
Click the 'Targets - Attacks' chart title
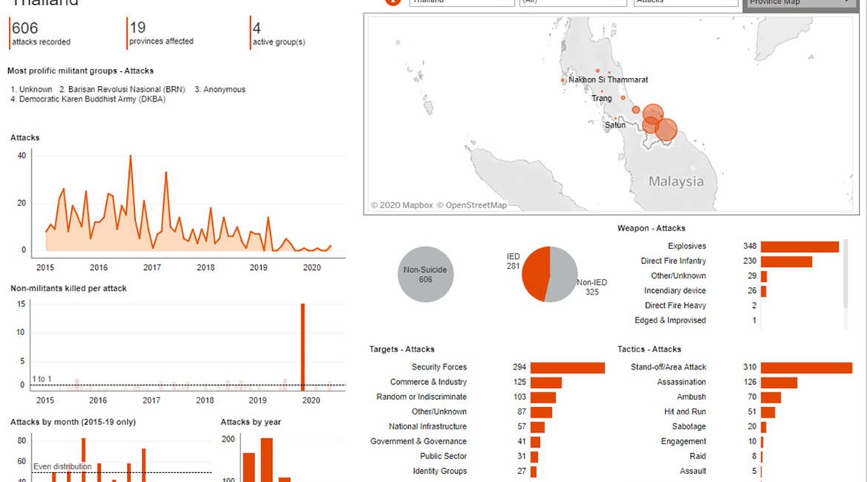click(402, 349)
